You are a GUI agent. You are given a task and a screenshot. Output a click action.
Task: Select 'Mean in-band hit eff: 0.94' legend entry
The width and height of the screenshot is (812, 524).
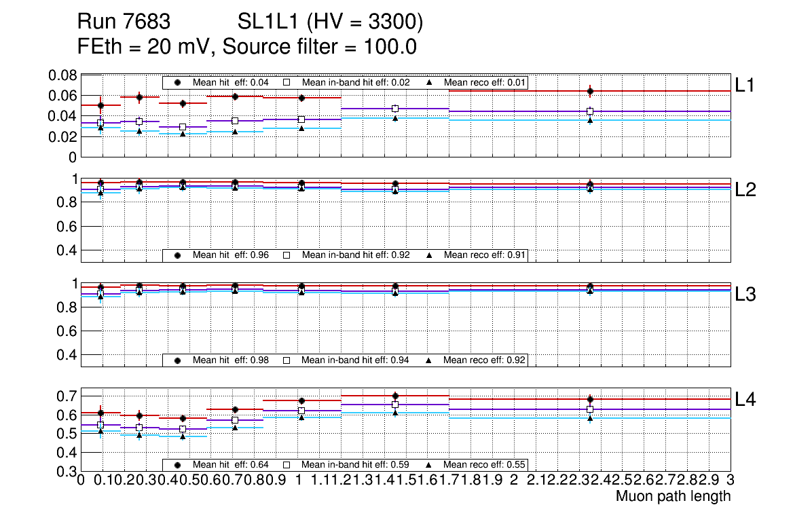tap(354, 360)
